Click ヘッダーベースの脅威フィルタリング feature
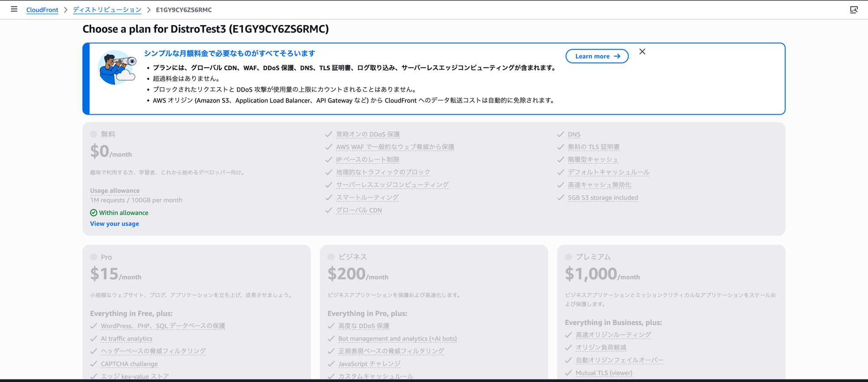868x382 pixels. (x=153, y=351)
